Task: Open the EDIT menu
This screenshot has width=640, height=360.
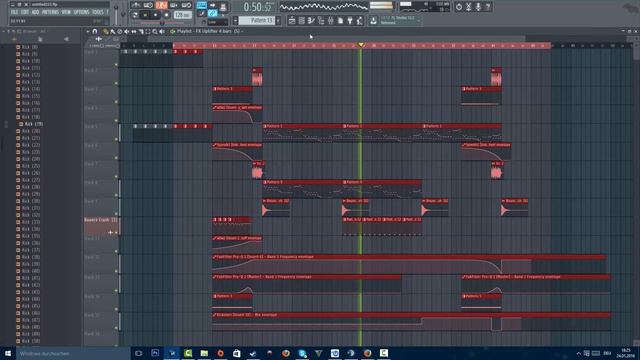Action: (25, 12)
